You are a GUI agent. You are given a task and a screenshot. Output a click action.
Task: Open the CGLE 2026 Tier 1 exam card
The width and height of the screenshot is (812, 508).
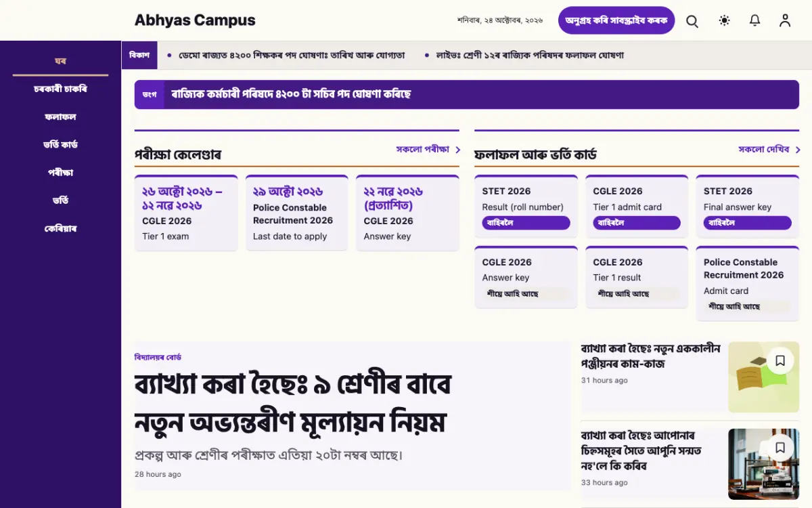pyautogui.click(x=186, y=213)
